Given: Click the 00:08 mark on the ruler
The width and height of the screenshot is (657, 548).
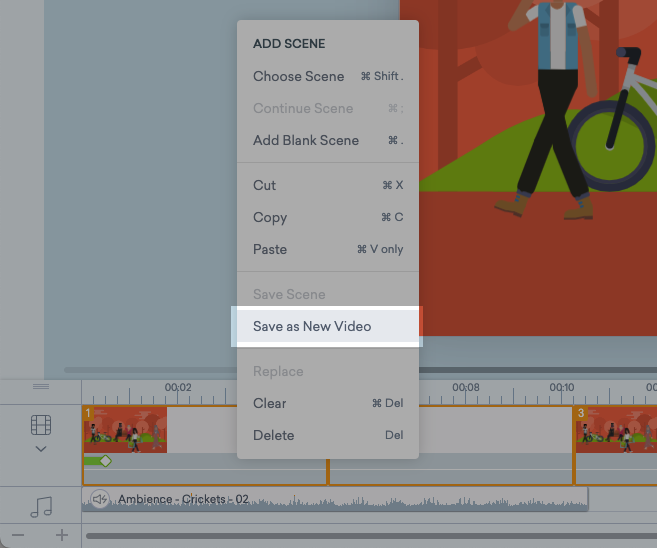Looking at the screenshot, I should (466, 387).
